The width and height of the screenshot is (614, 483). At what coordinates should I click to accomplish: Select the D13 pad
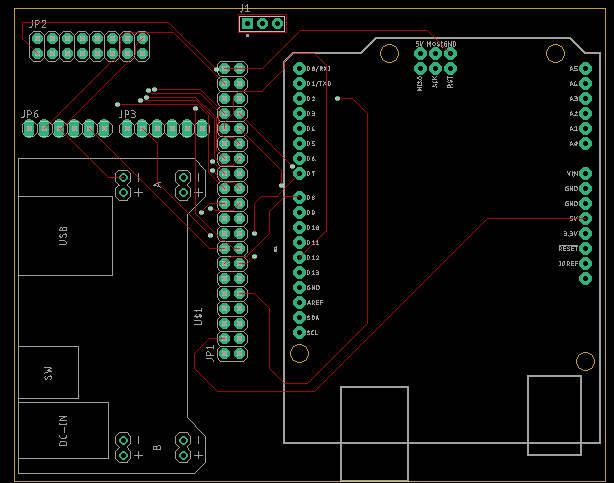(299, 272)
